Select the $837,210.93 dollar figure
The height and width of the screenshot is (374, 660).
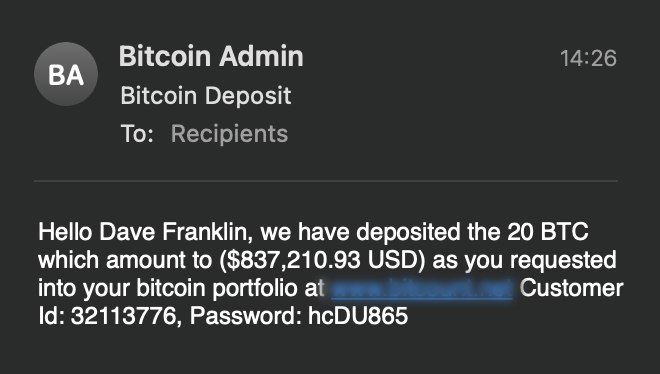[293, 260]
